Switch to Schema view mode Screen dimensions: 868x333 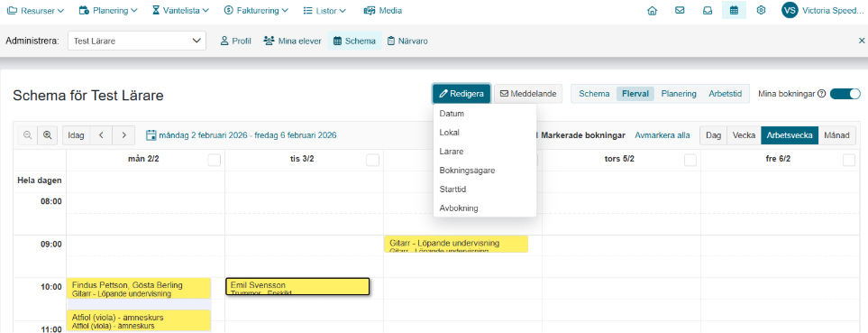(x=594, y=94)
